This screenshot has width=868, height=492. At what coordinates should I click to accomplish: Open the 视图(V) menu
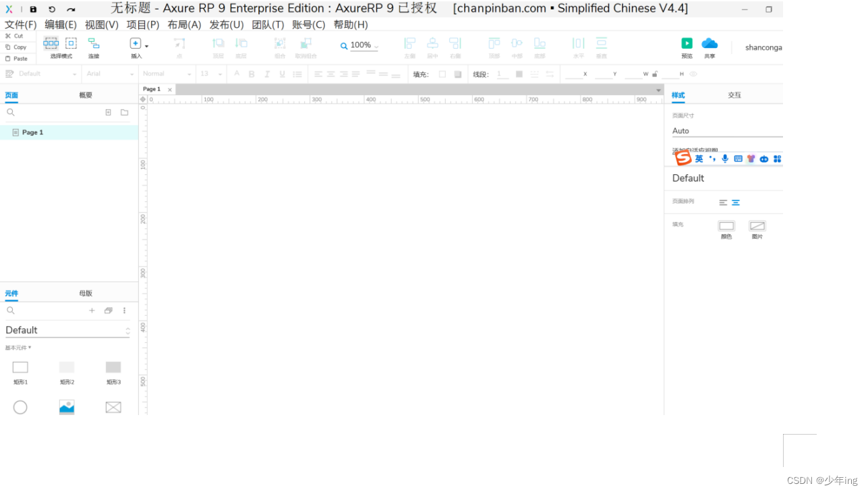(x=102, y=24)
